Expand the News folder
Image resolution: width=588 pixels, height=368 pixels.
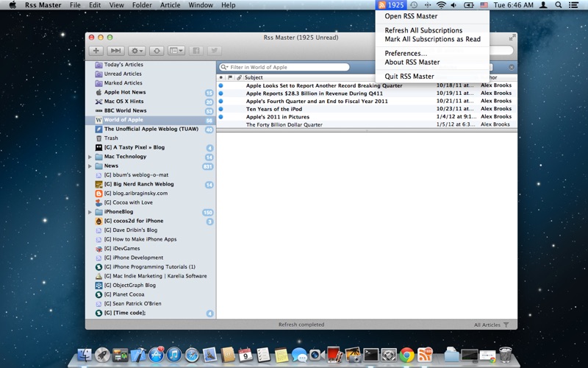90,166
